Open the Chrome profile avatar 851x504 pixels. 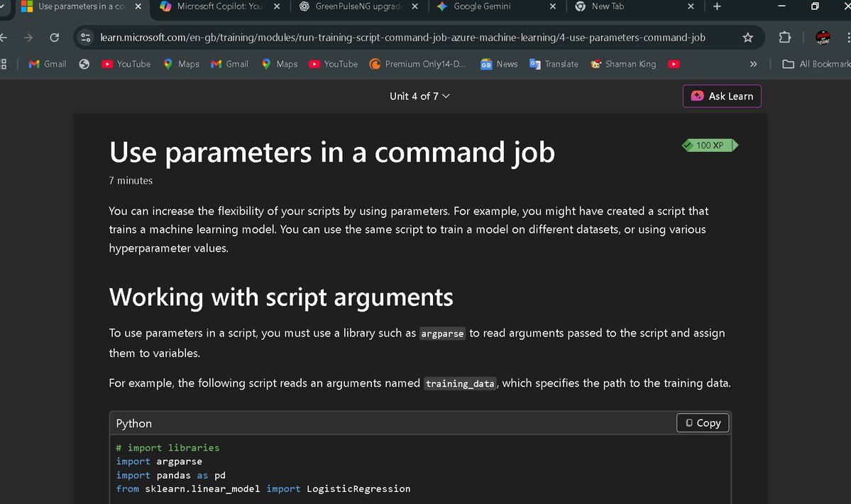tap(823, 38)
